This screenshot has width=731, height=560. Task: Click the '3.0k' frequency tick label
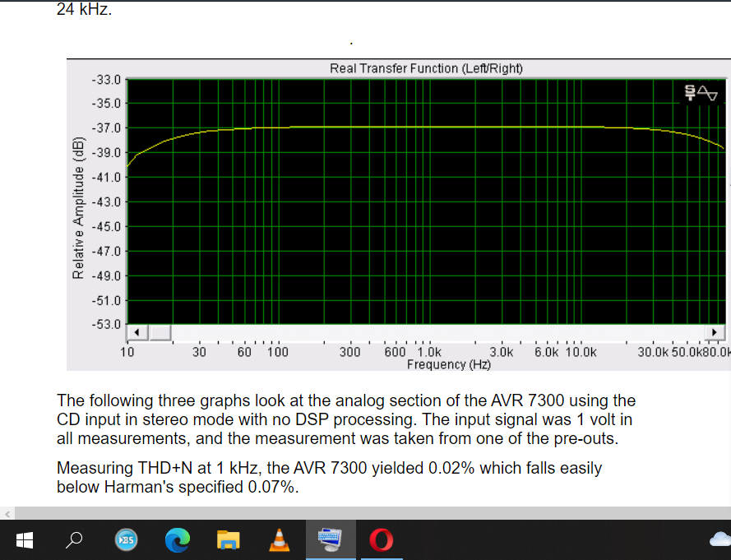tap(501, 352)
